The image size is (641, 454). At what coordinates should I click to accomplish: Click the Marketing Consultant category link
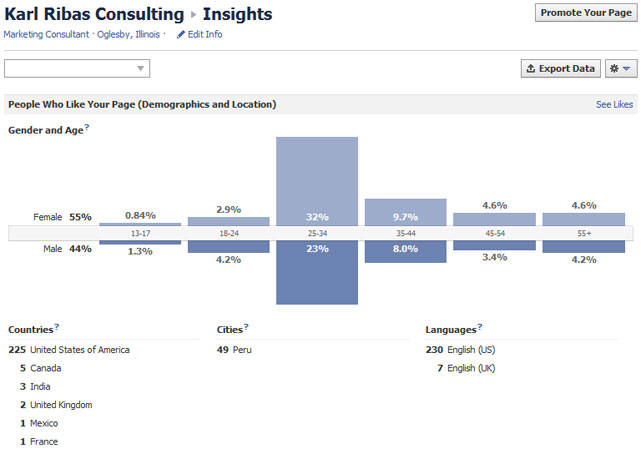pyautogui.click(x=47, y=34)
